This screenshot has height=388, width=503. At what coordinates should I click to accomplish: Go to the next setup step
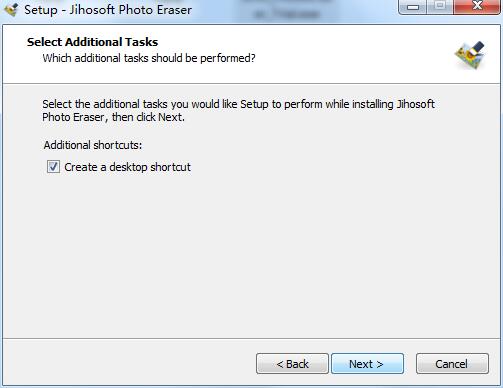367,364
